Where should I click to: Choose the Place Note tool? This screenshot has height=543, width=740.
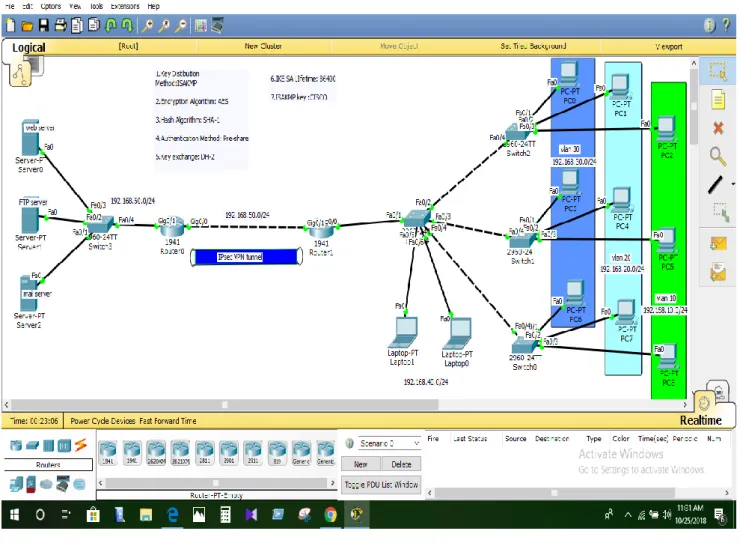tap(718, 100)
